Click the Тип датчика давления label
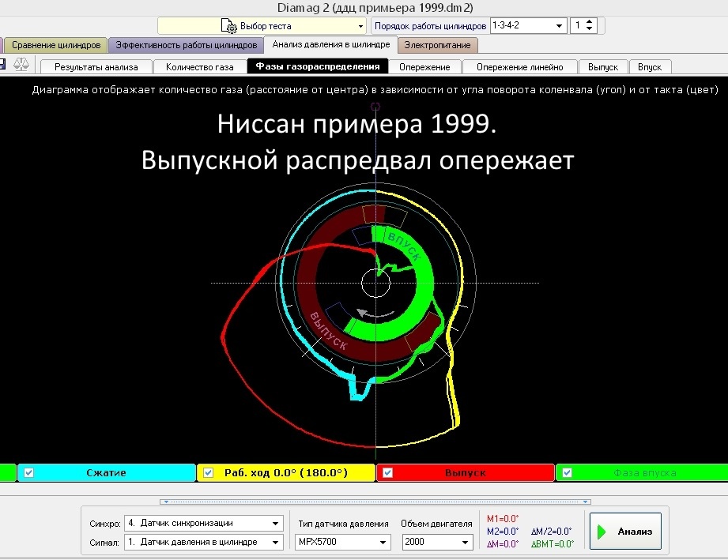This screenshot has width=728, height=560. 343,524
